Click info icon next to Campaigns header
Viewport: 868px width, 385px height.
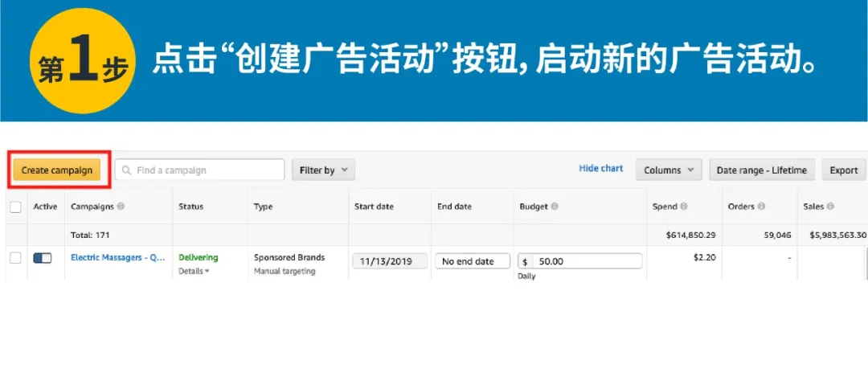coord(121,207)
